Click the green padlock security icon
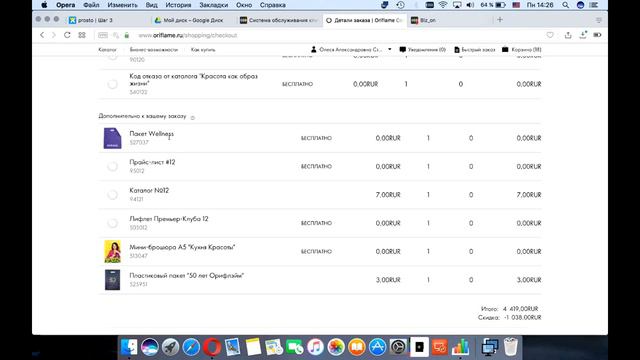 click(127, 36)
